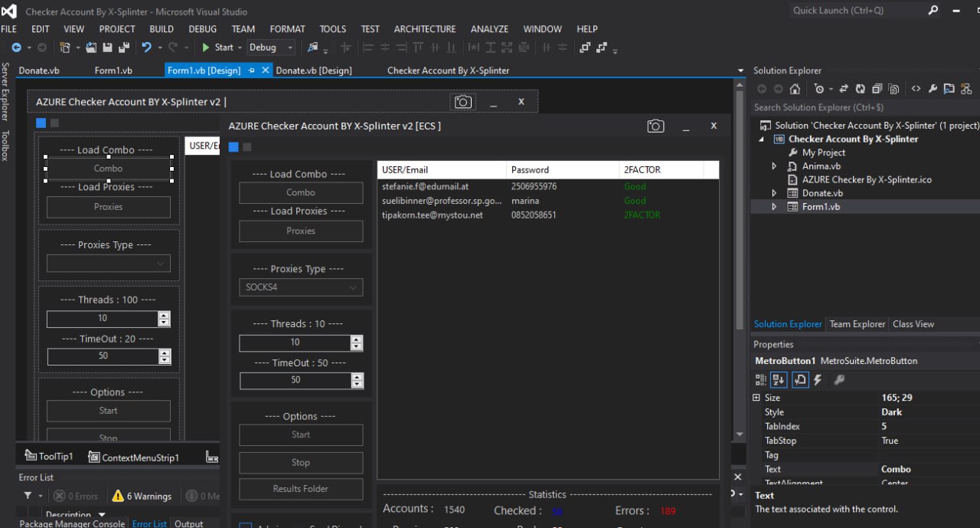Open the Package Manager Console tab
This screenshot has height=528, width=980.
pos(72,523)
